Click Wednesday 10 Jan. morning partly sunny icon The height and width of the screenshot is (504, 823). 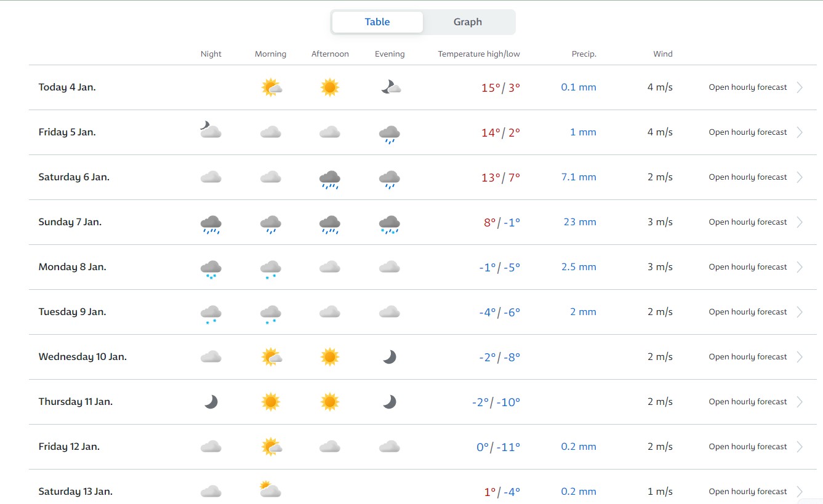tap(271, 357)
